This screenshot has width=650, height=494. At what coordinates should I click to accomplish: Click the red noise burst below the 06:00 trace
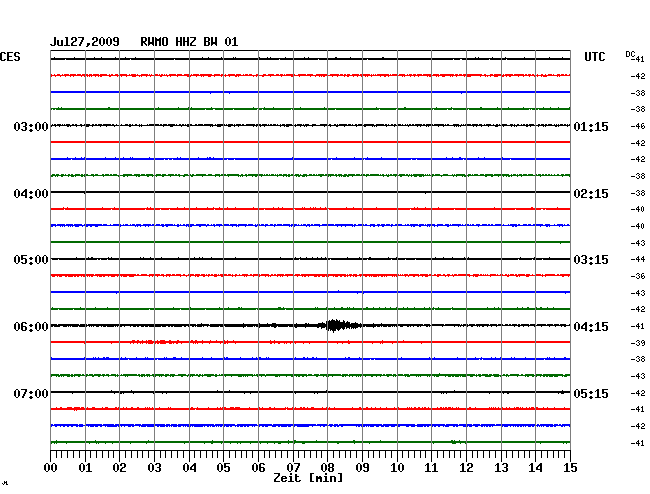[x=155, y=342]
